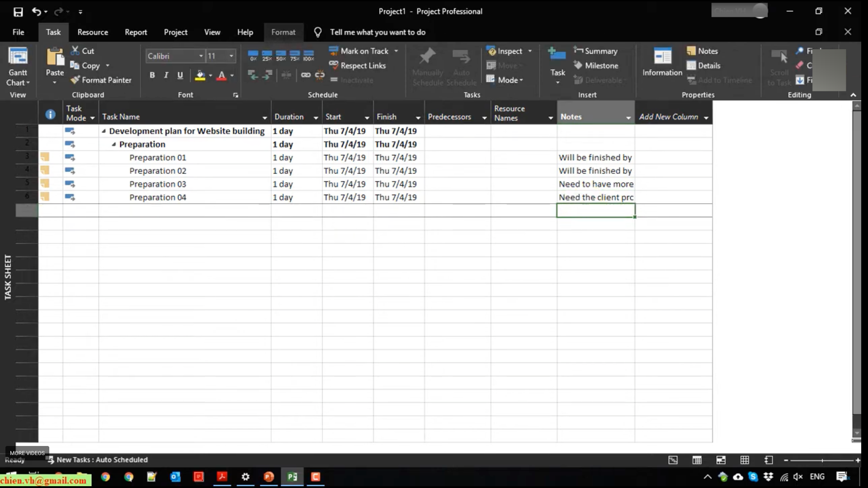The height and width of the screenshot is (488, 868).
Task: Toggle Underline formatting
Action: coord(180,75)
